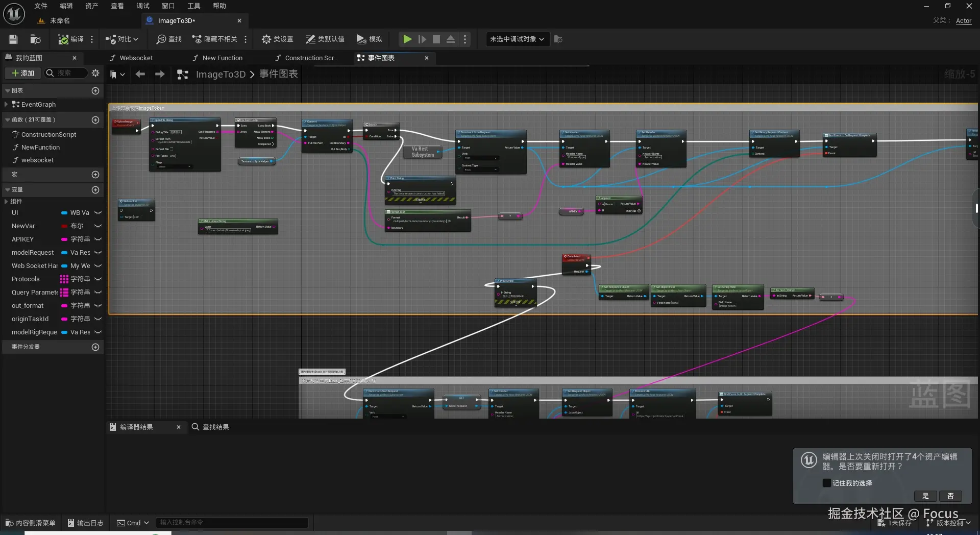Click the APIKEY variable type color pill
This screenshot has height=535, width=980.
click(64, 239)
